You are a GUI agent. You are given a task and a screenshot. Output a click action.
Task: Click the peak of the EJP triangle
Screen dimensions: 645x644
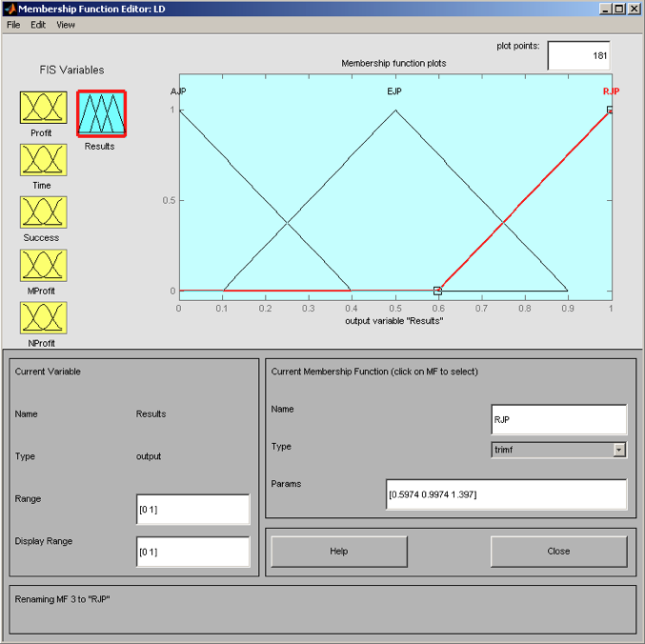click(395, 110)
